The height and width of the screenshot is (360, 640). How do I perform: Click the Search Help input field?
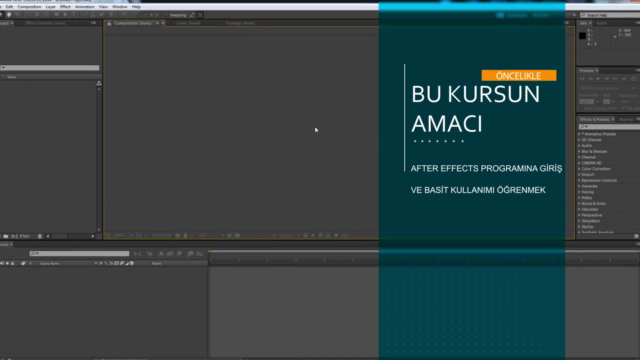click(x=610, y=15)
